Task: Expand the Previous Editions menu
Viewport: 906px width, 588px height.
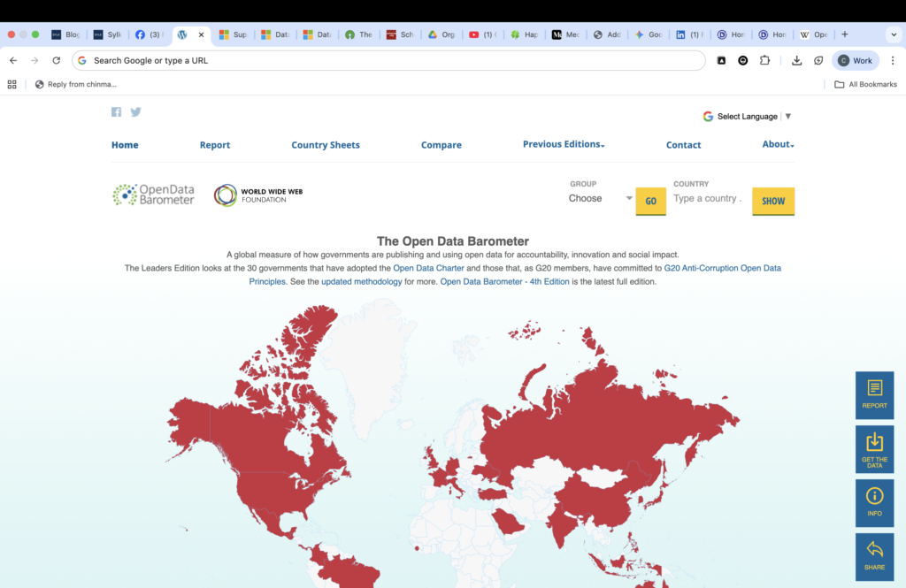Action: (563, 144)
